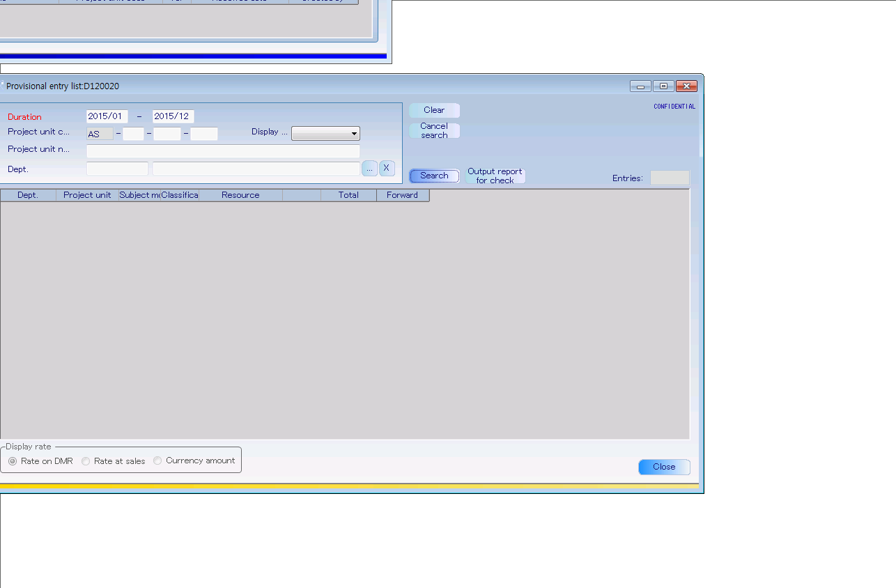This screenshot has width=896, height=588.
Task: Minimize the Provisional entry list window
Action: 640,86
